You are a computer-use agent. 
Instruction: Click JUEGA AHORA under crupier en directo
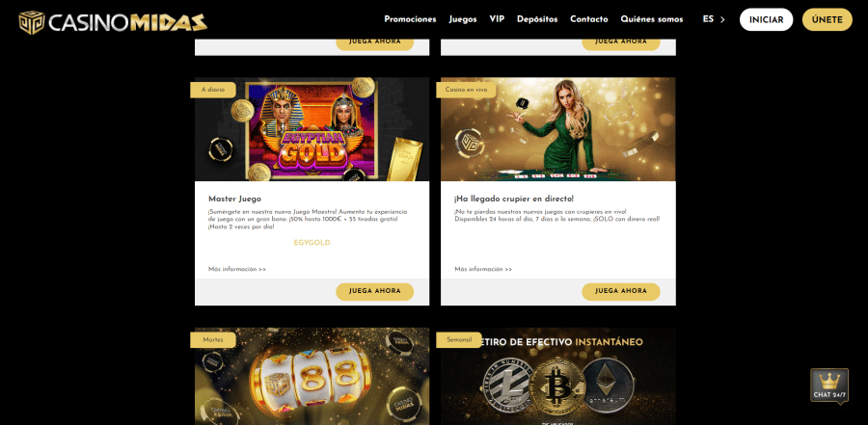click(x=620, y=292)
